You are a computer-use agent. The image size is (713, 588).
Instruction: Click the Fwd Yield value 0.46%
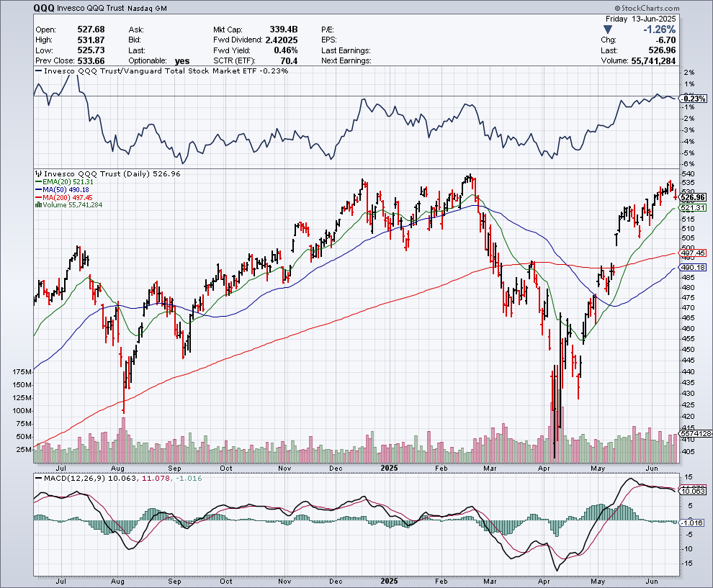point(286,50)
